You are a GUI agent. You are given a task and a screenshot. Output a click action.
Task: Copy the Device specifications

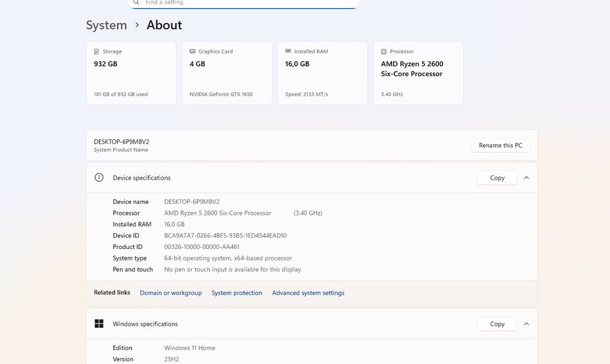coord(497,178)
